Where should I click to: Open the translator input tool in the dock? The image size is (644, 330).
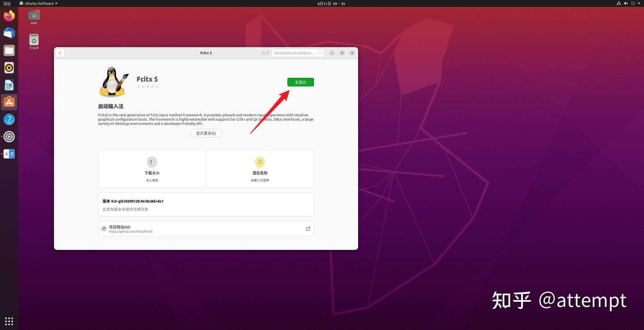(9, 154)
